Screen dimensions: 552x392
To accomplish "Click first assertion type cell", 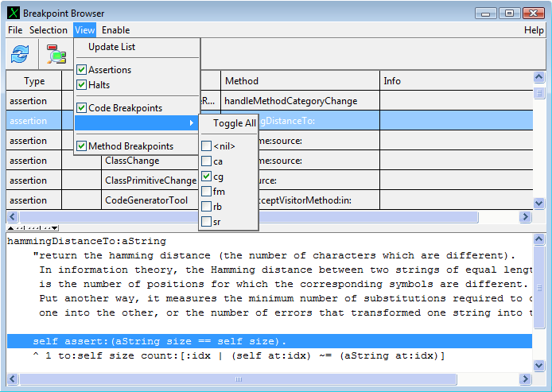I will pos(33,101).
